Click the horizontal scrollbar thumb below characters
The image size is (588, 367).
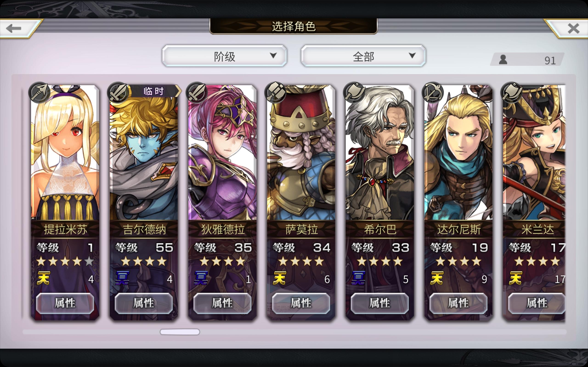pos(180,332)
